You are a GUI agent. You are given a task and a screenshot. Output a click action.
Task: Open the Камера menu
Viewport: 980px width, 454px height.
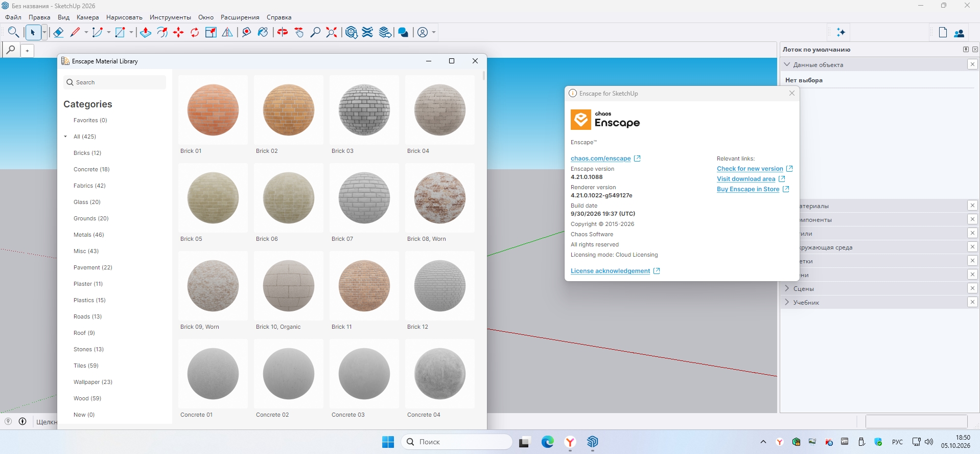tap(87, 17)
